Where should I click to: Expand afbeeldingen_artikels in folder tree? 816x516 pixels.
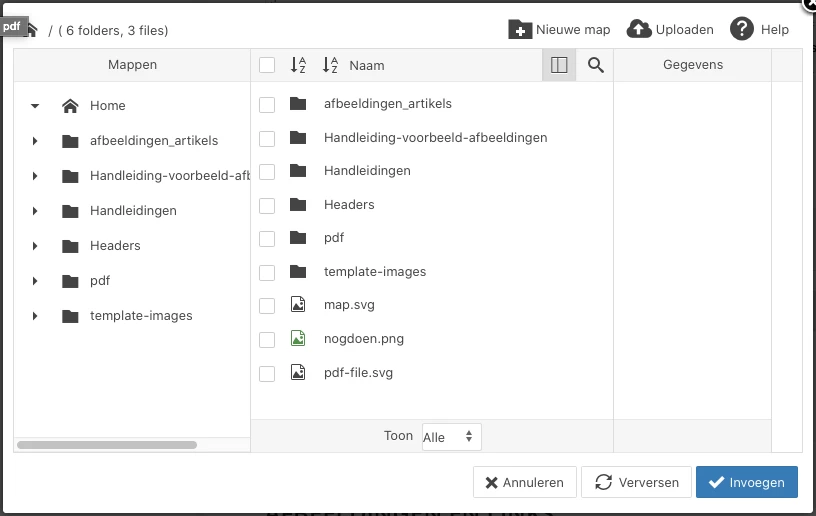coord(35,141)
